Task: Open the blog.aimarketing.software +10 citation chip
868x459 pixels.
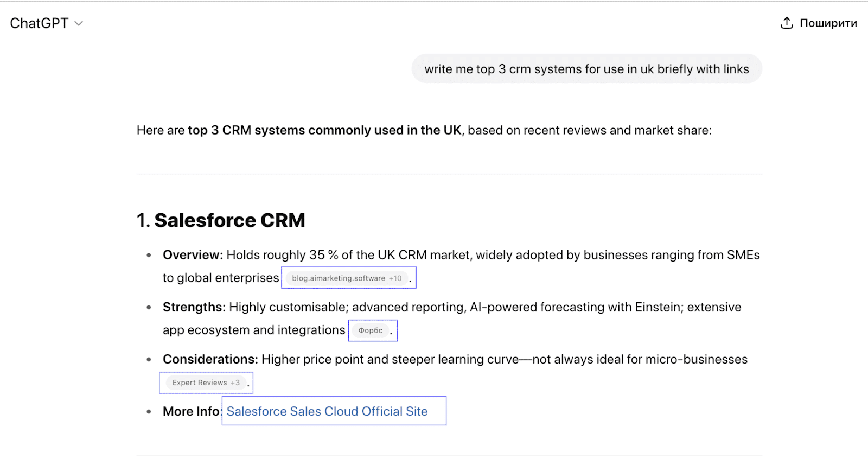Action: pos(347,278)
